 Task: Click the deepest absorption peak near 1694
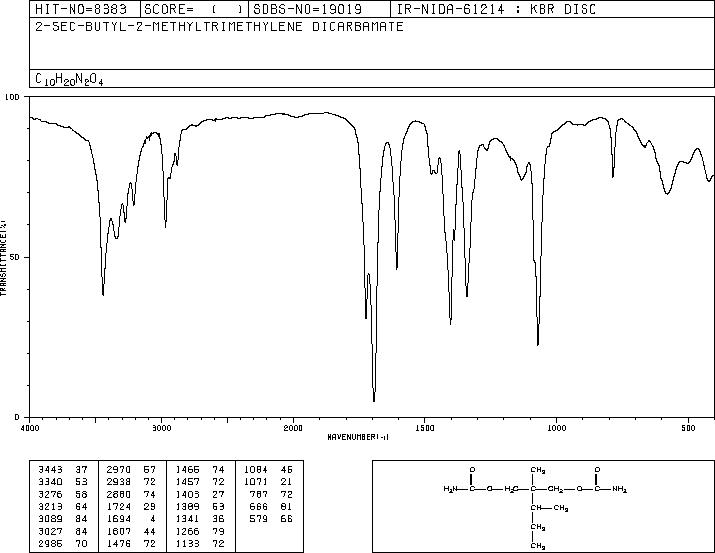374,400
